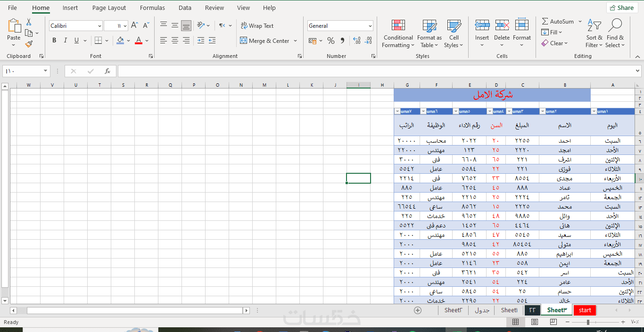Open the font size dropdown
Viewport: 644px width, 332px height.
pos(125,26)
